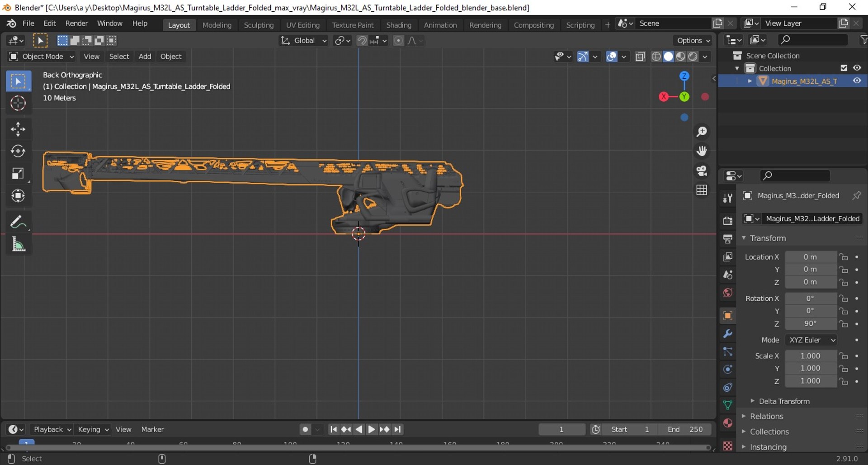The width and height of the screenshot is (868, 465).
Task: Open the File menu
Action: pyautogui.click(x=28, y=24)
